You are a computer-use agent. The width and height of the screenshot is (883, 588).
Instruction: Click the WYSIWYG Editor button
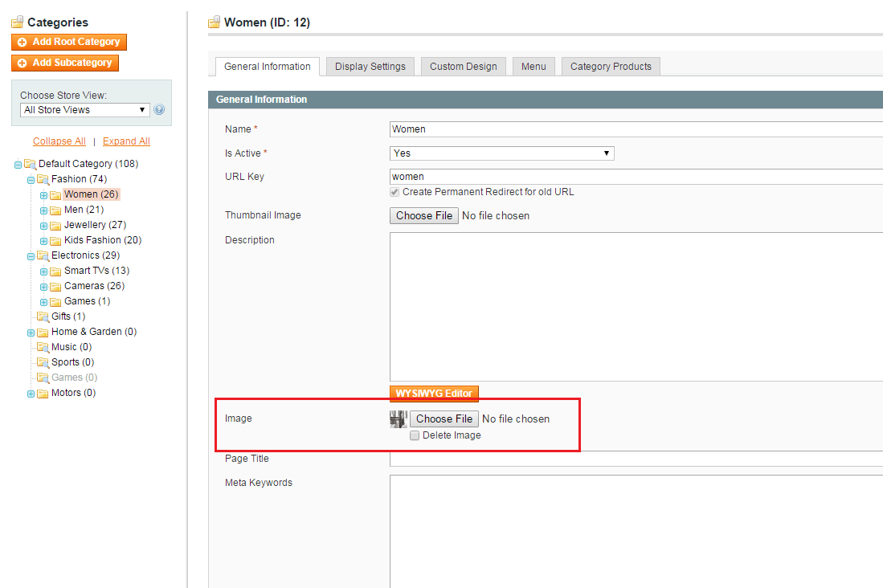[x=434, y=394]
